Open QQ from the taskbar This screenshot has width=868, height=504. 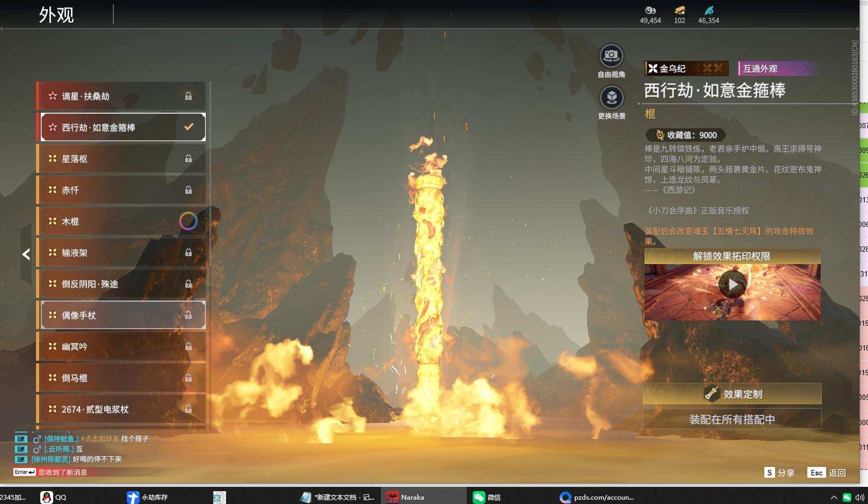click(54, 497)
